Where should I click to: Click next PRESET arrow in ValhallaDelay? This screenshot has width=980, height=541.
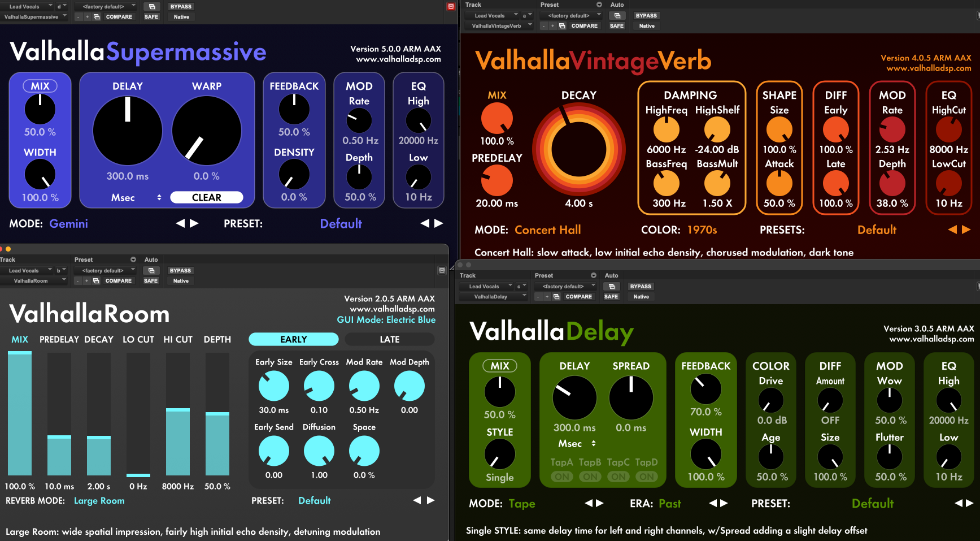[970, 503]
